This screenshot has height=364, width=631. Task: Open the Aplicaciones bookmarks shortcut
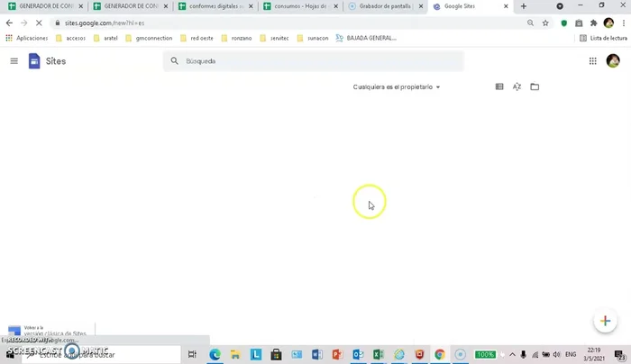[26, 38]
